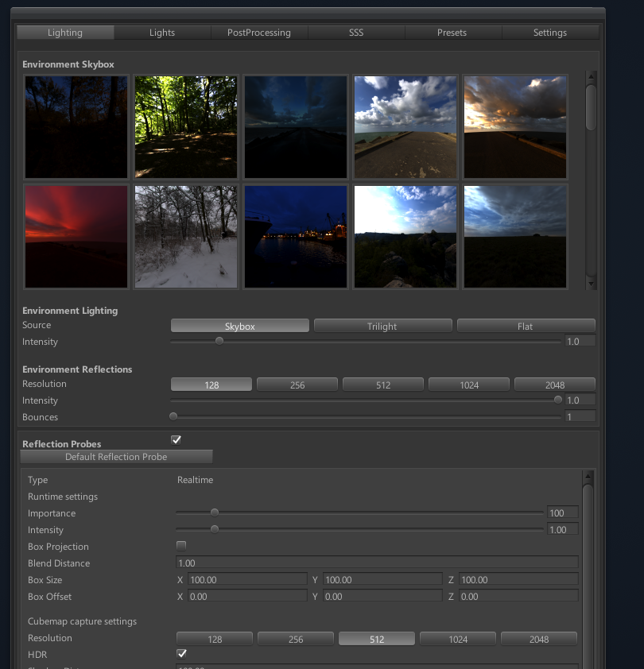
Task: Select the dark night forest skybox thumbnail
Action: coord(76,127)
